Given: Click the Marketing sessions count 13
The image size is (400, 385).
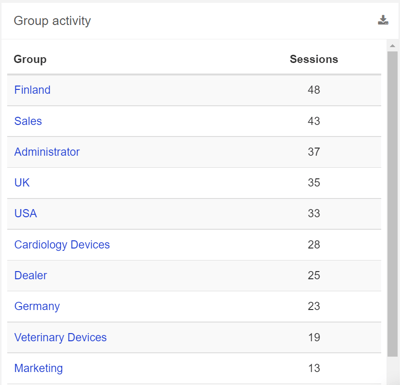Looking at the screenshot, I should (x=314, y=368).
